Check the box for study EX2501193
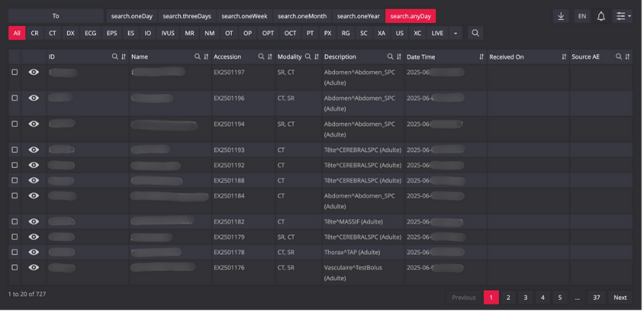 click(15, 150)
